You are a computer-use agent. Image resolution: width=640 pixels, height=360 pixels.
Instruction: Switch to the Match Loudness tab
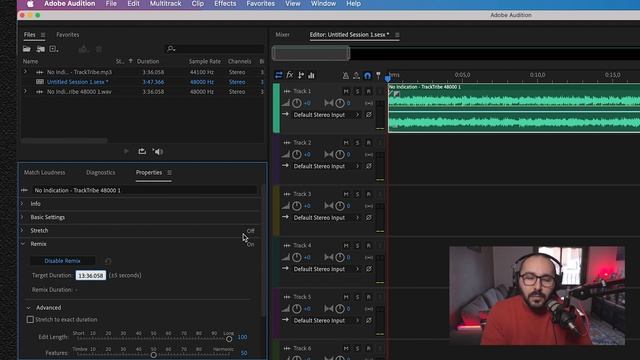44,173
